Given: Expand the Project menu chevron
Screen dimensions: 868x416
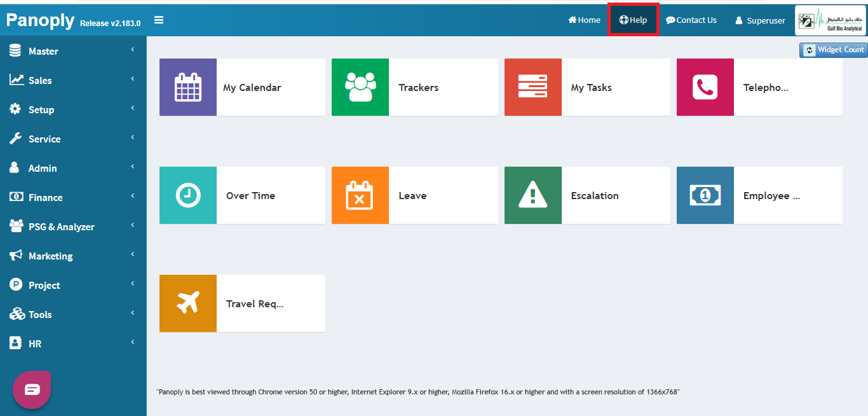Looking at the screenshot, I should click(133, 284).
